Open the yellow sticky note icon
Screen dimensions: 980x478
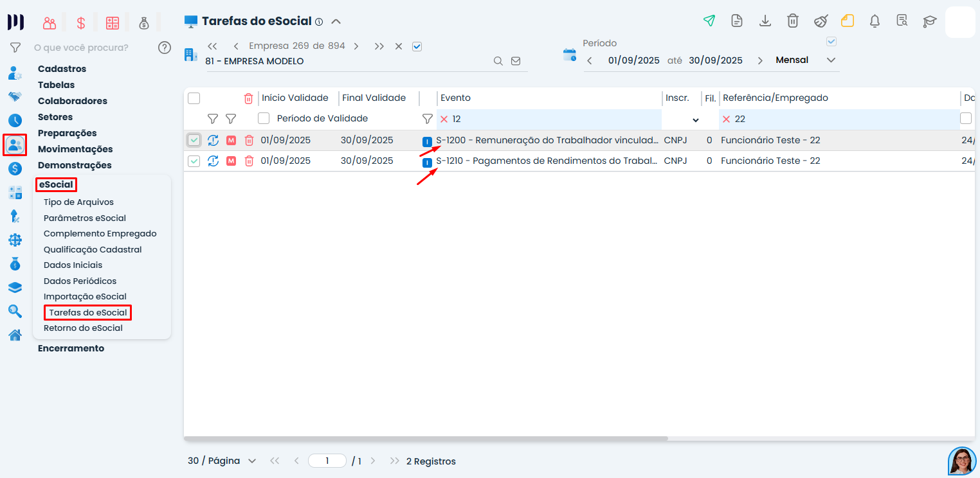pyautogui.click(x=848, y=21)
